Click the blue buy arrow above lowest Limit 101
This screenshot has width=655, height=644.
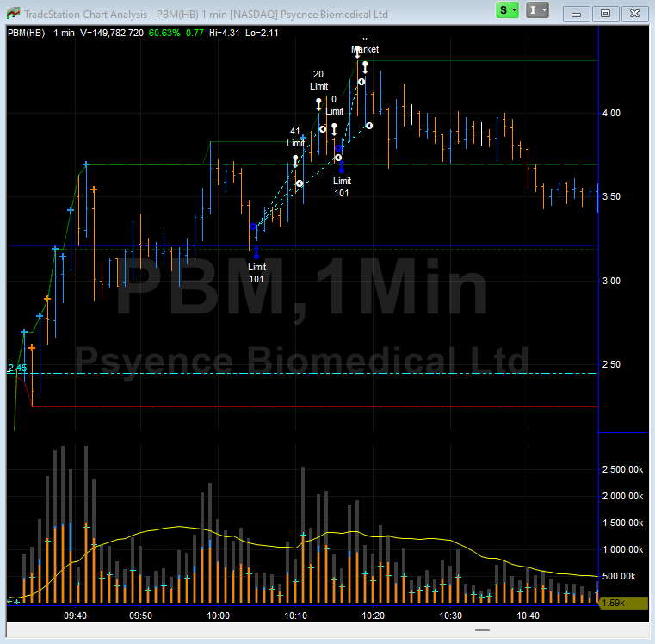coord(256,253)
